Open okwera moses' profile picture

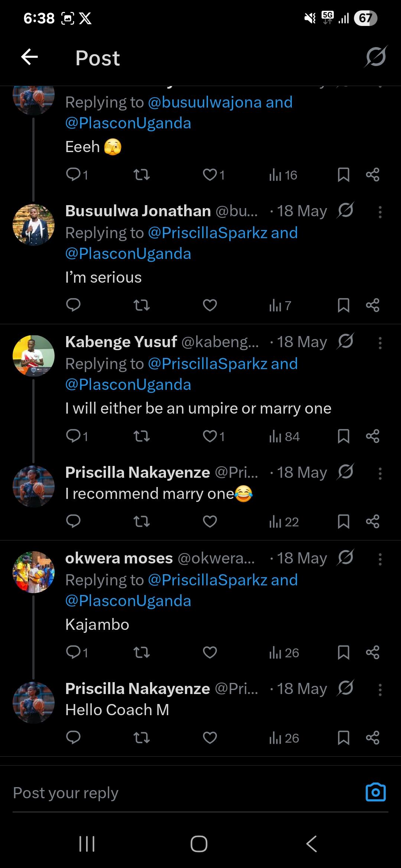(33, 572)
